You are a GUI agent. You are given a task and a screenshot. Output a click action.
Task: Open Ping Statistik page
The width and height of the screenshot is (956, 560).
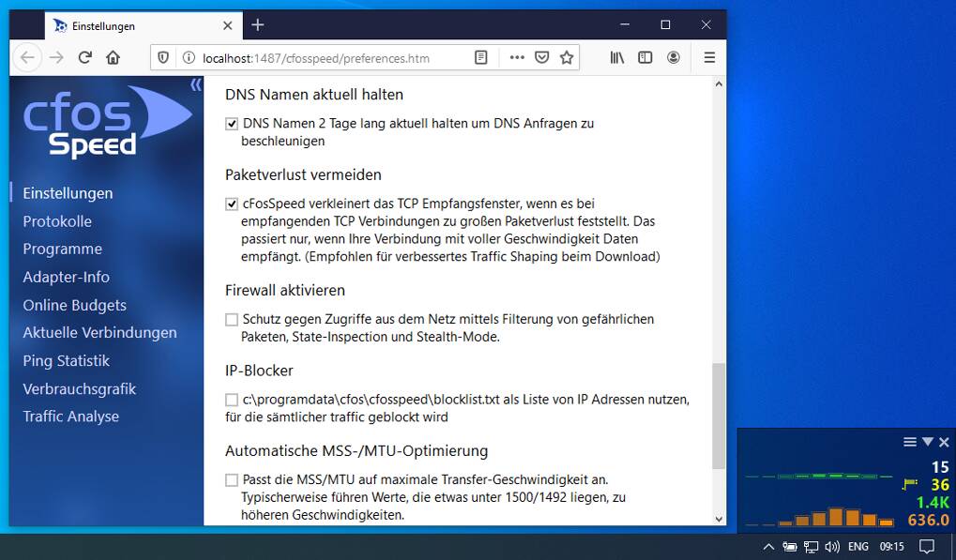pyautogui.click(x=66, y=361)
